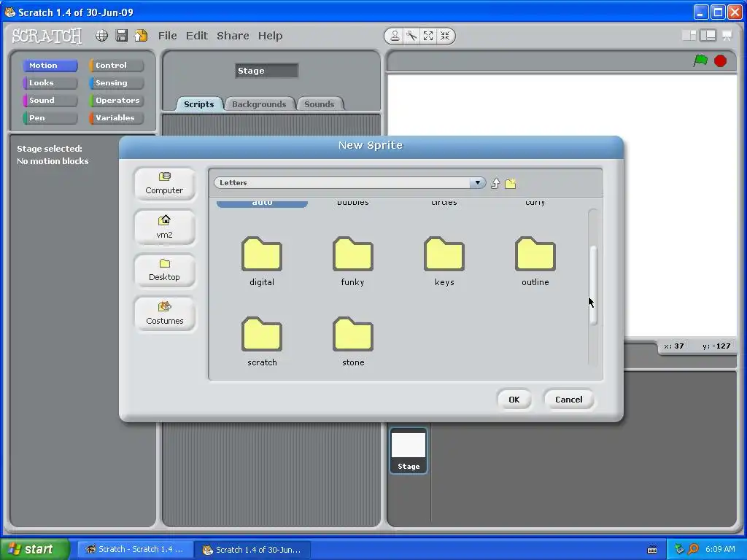Image resolution: width=747 pixels, height=560 pixels.
Task: Open the Edit menu
Action: pyautogui.click(x=197, y=36)
